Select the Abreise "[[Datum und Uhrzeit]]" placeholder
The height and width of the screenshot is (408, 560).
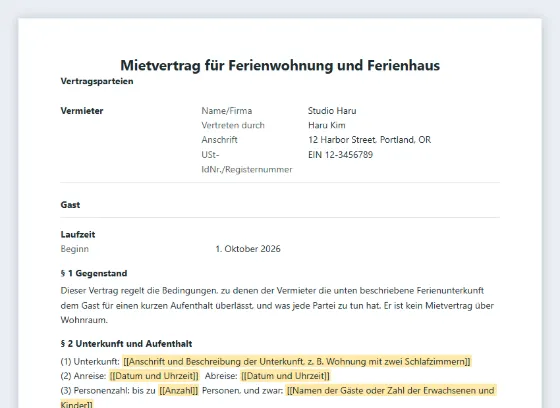pyautogui.click(x=285, y=376)
